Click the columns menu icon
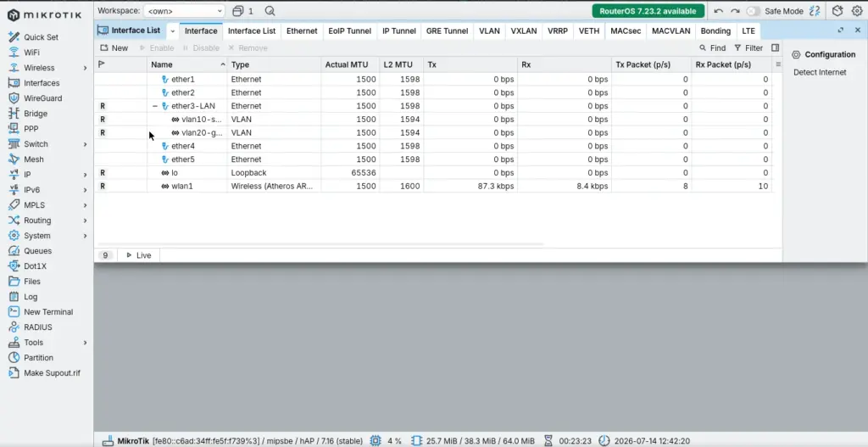The height and width of the screenshot is (447, 868). point(778,64)
